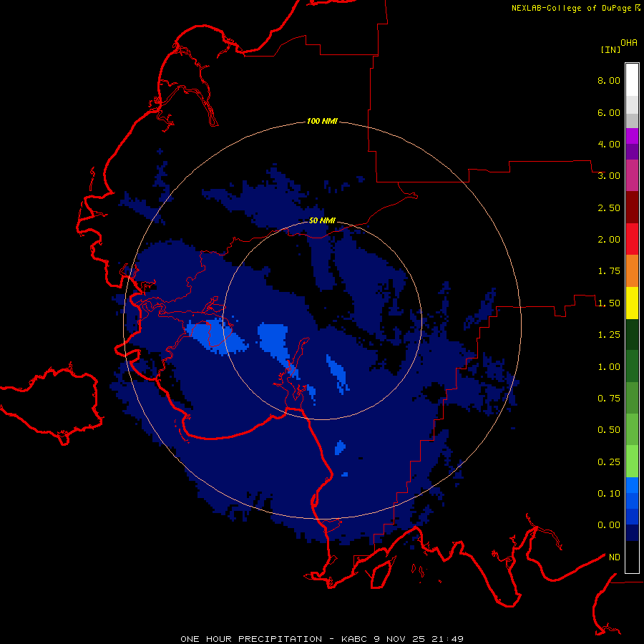Click the ND legend label
This screenshot has width=644, height=644.
[615, 557]
